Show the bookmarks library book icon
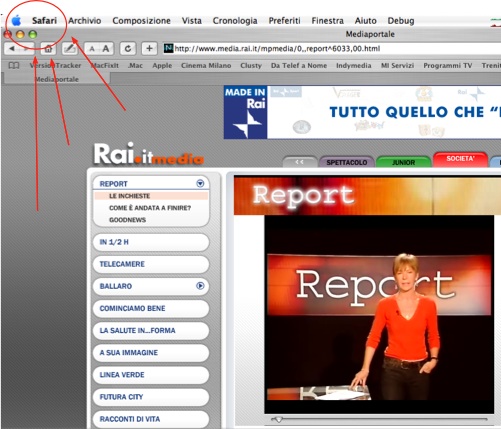The image size is (501, 429). point(14,65)
